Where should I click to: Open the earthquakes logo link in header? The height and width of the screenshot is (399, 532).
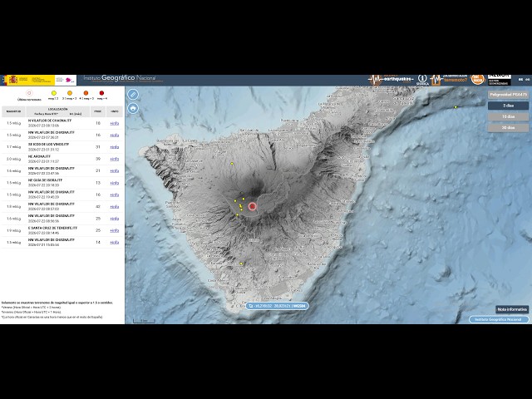(392, 80)
